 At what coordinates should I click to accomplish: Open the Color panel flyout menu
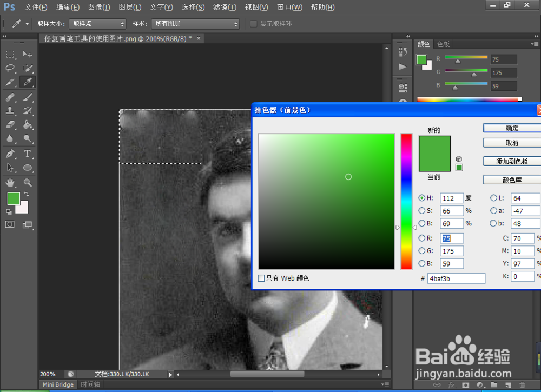(535, 44)
